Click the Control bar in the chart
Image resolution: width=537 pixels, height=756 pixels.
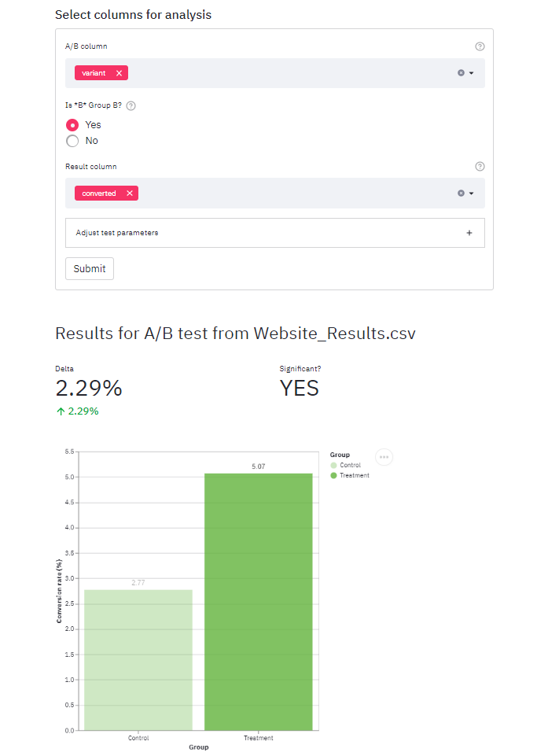point(138,660)
